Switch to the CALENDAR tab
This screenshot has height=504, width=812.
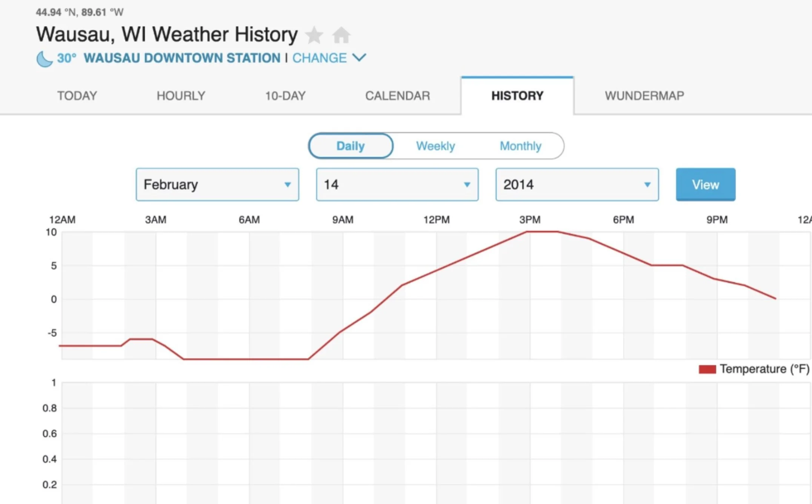[x=397, y=96]
